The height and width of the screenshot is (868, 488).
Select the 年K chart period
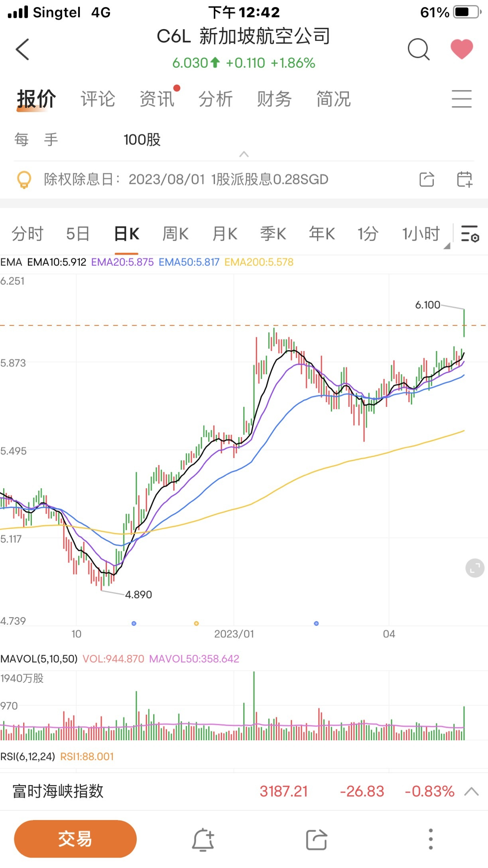[x=322, y=234]
